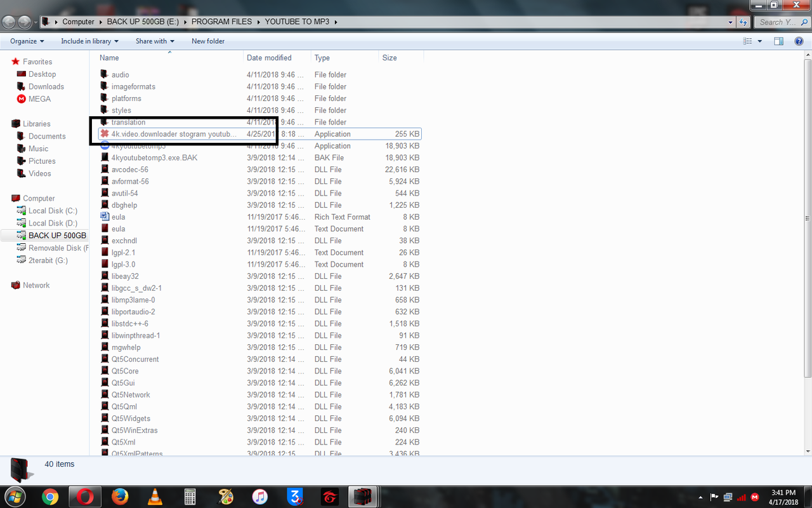Go to BACK UP 500GB (E:) breadcrumb

[144, 22]
